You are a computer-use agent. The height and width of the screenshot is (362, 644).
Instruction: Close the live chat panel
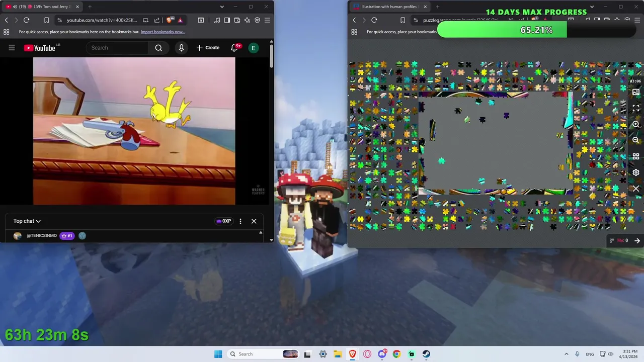point(254,221)
